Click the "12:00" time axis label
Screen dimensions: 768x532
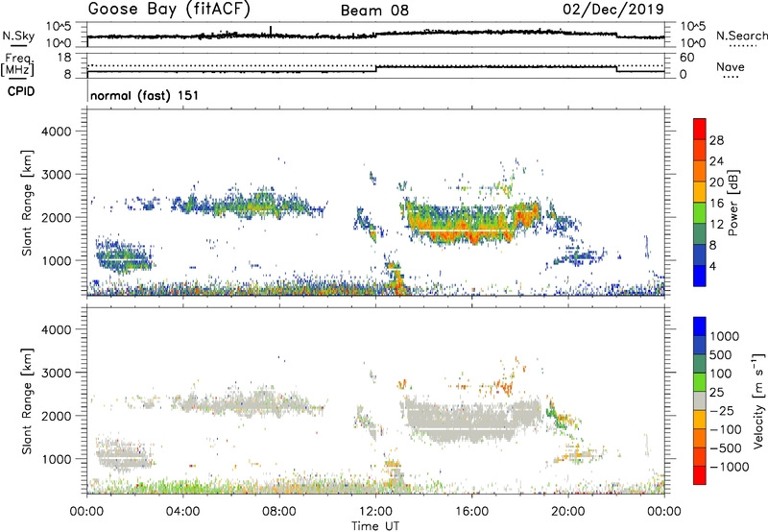coord(375,512)
